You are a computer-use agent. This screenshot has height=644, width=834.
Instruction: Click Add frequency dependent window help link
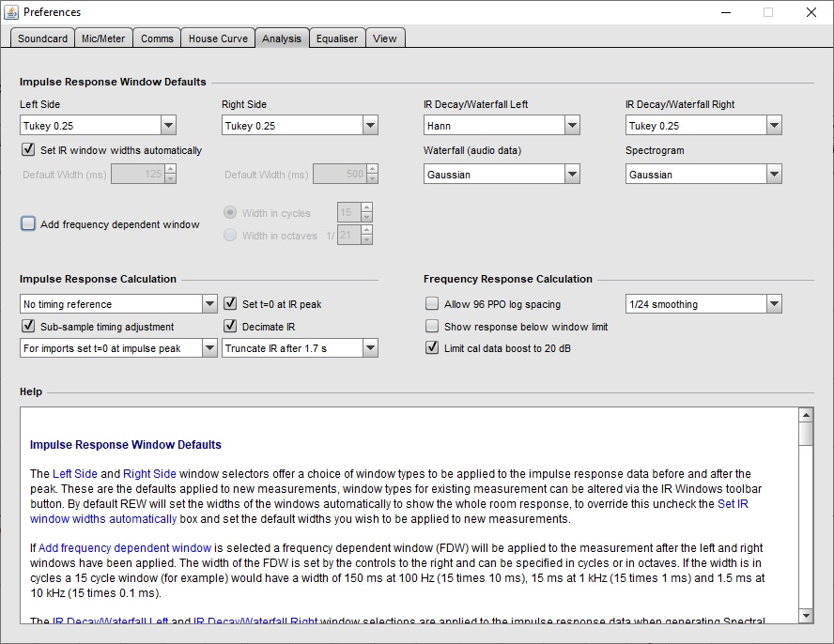click(x=125, y=548)
